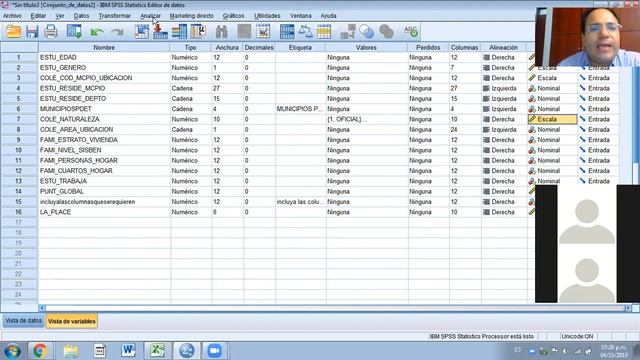
Task: Click width cell 27 of ESTU_RESIDE_MCPIO
Action: (227, 88)
